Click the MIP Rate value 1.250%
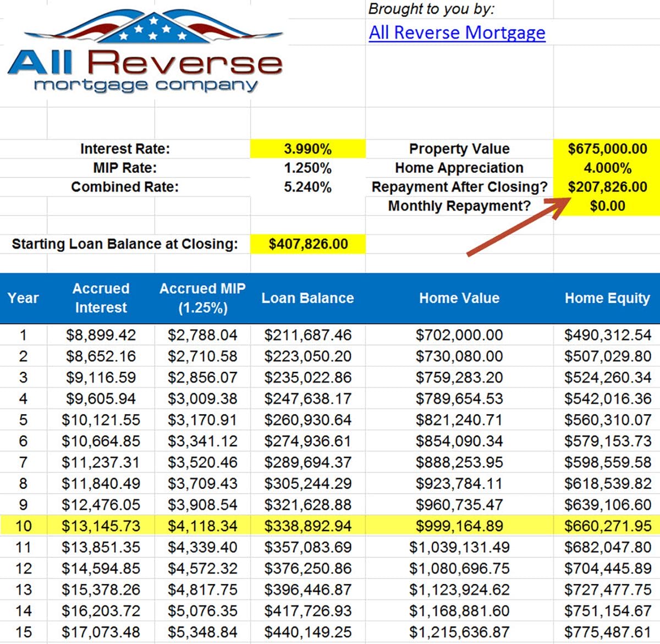Screen dimensions: 660x644 (308, 168)
